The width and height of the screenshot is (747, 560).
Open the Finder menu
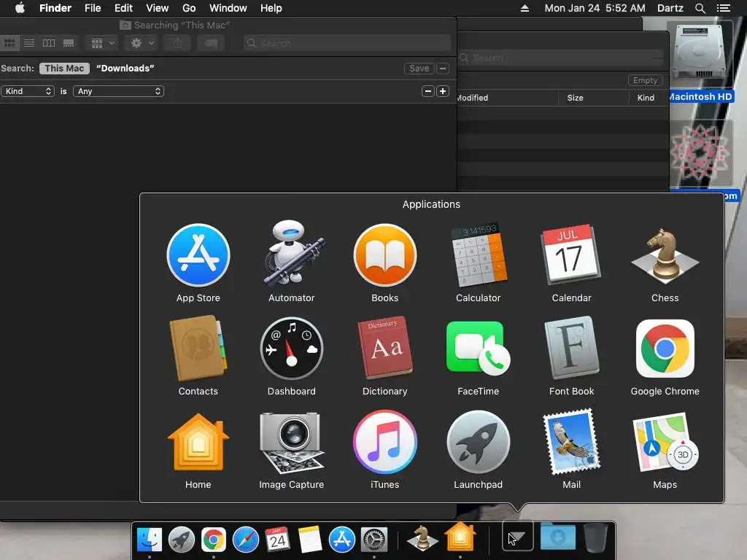55,8
